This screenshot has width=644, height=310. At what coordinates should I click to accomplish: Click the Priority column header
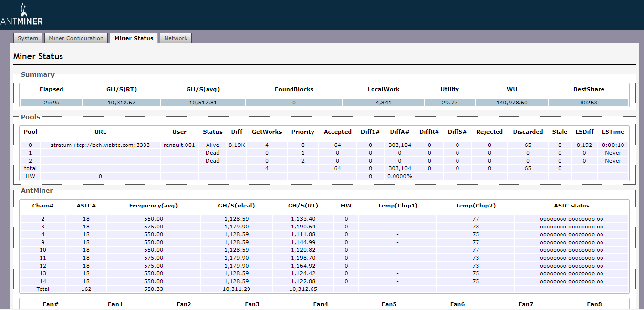pyautogui.click(x=303, y=132)
